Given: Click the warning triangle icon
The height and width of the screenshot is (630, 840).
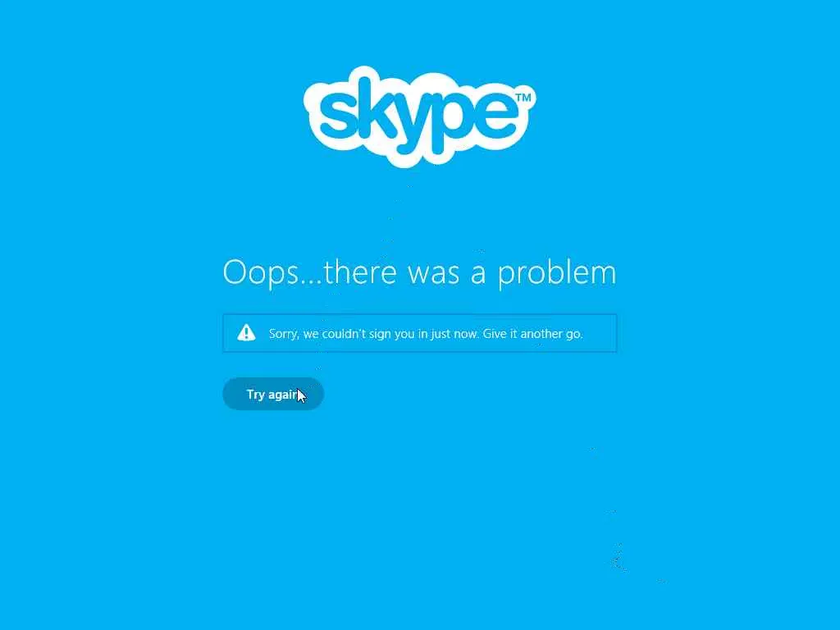Looking at the screenshot, I should tap(246, 333).
